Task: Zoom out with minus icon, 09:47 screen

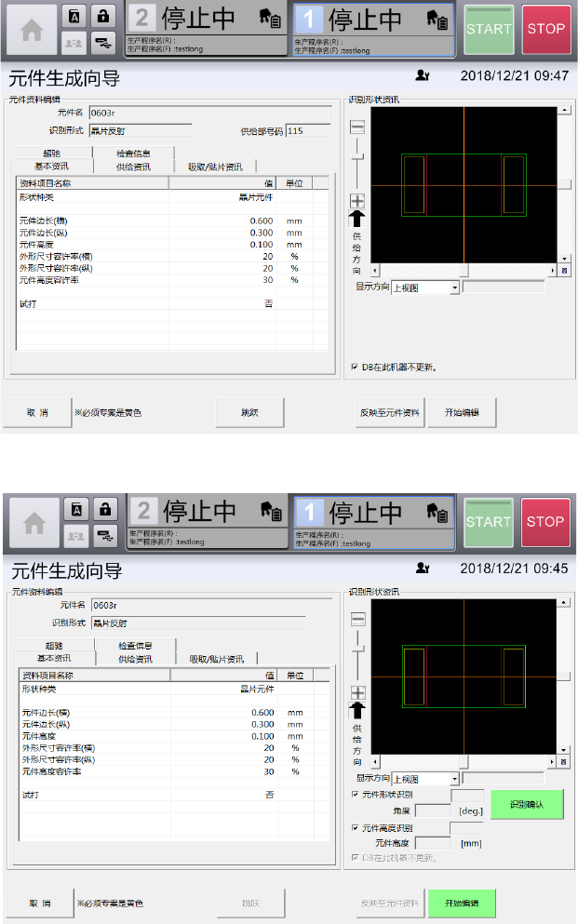Action: click(x=357, y=127)
